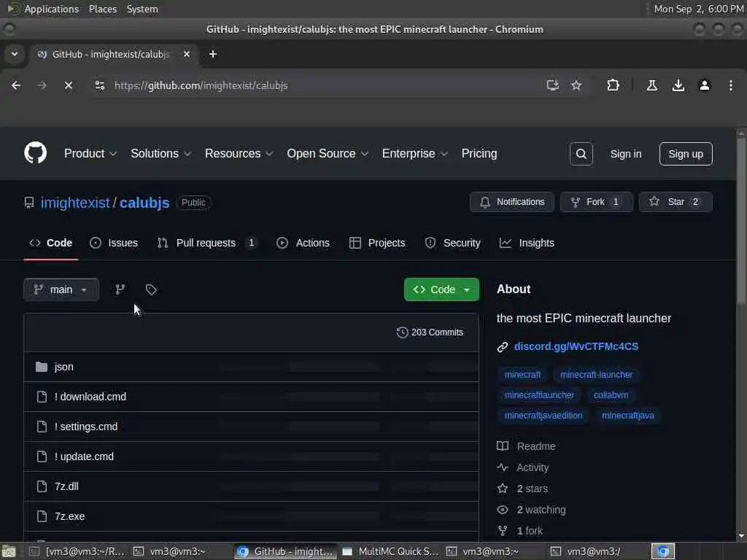Viewport: 747px width, 560px height.
Task: Open the main branch selector dropdown
Action: [x=61, y=289]
